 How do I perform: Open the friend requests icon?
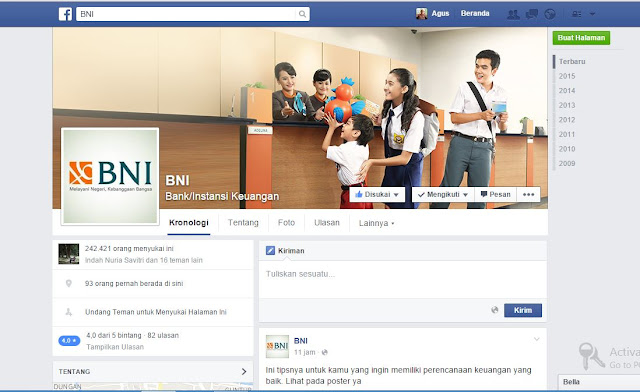coord(513,14)
